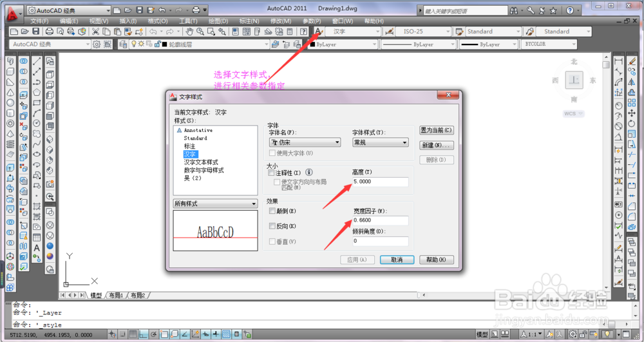Open the 所有样式 filter dropdown
The height and width of the screenshot is (342, 644).
pos(215,204)
